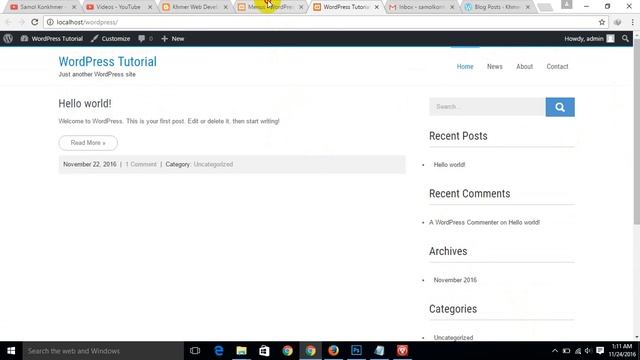Viewport: 640px width, 360px height.
Task: Open Photoshop from the taskbar
Action: tap(356, 351)
